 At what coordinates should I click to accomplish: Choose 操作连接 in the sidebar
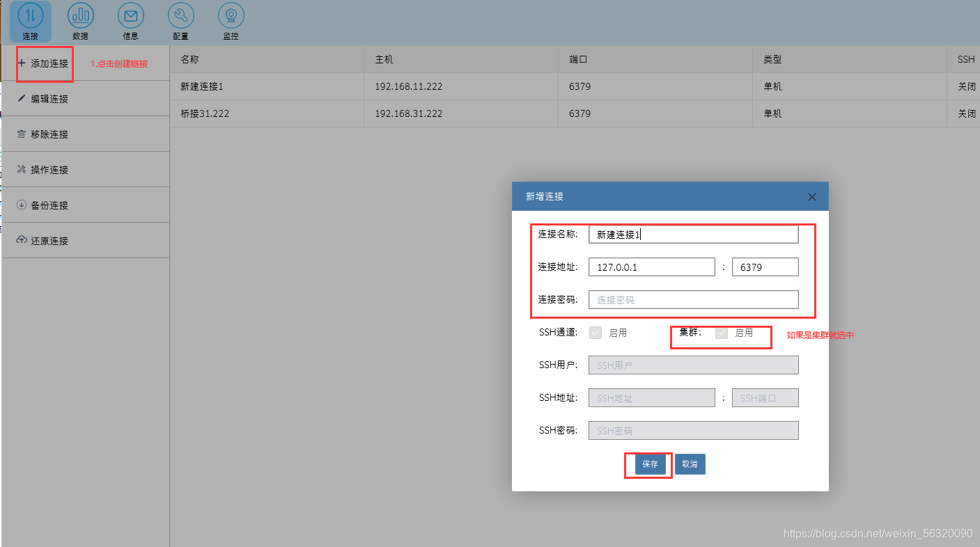86,170
